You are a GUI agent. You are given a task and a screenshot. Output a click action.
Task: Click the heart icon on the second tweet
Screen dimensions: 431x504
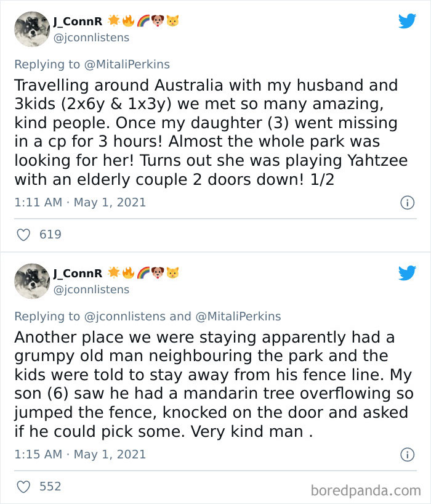coord(23,486)
